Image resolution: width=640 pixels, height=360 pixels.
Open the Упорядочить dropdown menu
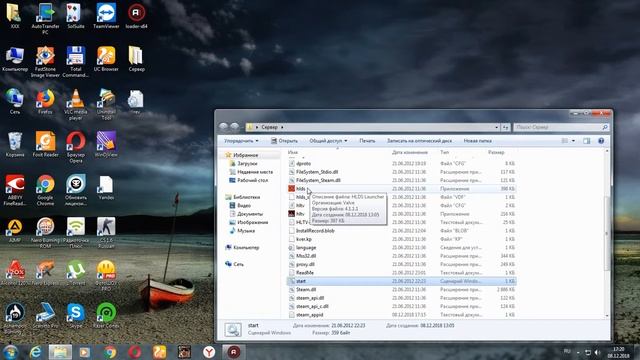click(x=241, y=140)
